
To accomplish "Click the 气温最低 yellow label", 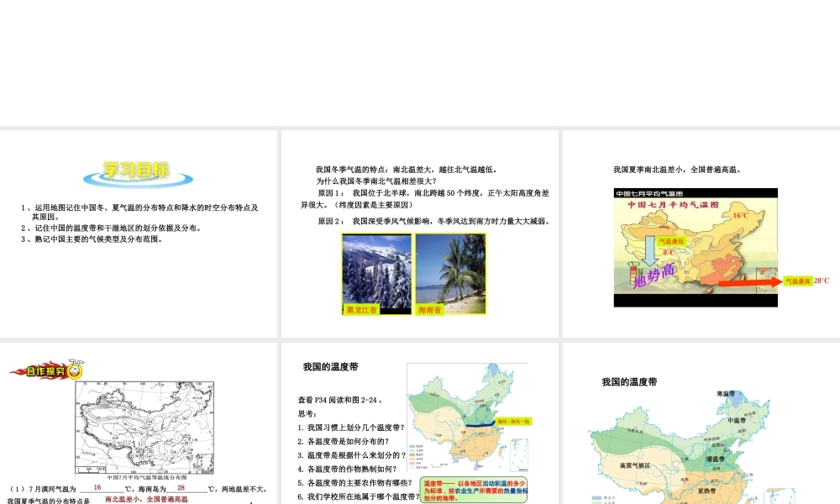I will click(671, 241).
